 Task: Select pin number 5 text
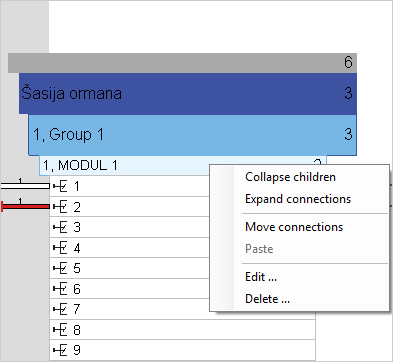tap(77, 268)
